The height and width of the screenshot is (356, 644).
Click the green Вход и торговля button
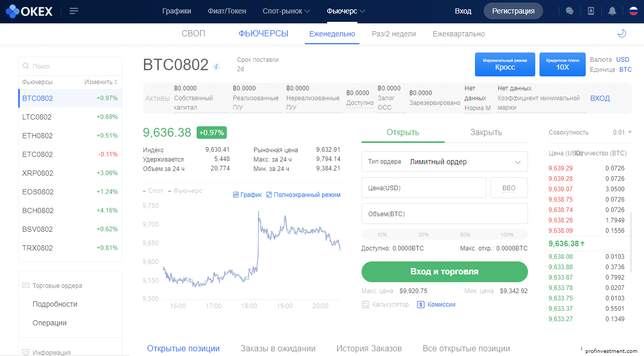click(445, 272)
